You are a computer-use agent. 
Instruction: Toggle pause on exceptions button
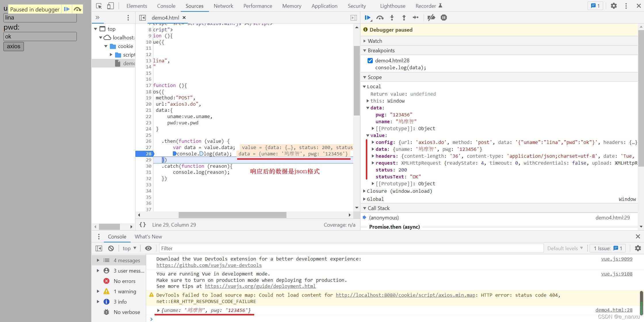pyautogui.click(x=444, y=18)
